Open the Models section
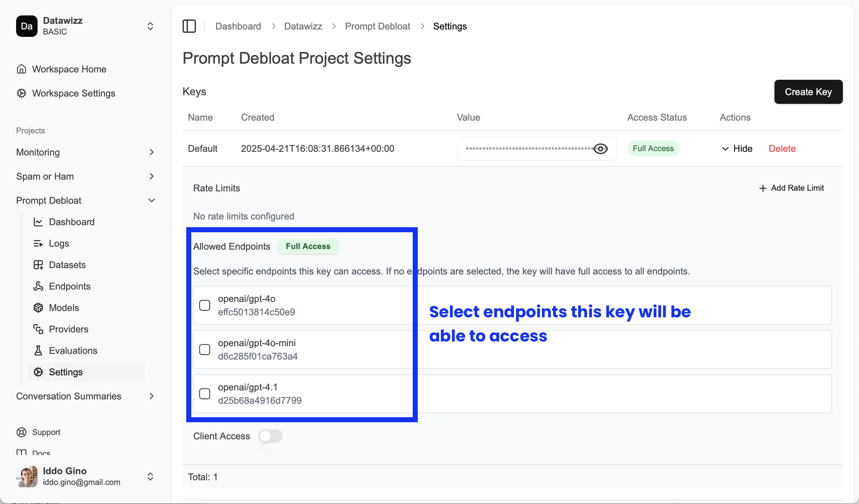 click(64, 308)
